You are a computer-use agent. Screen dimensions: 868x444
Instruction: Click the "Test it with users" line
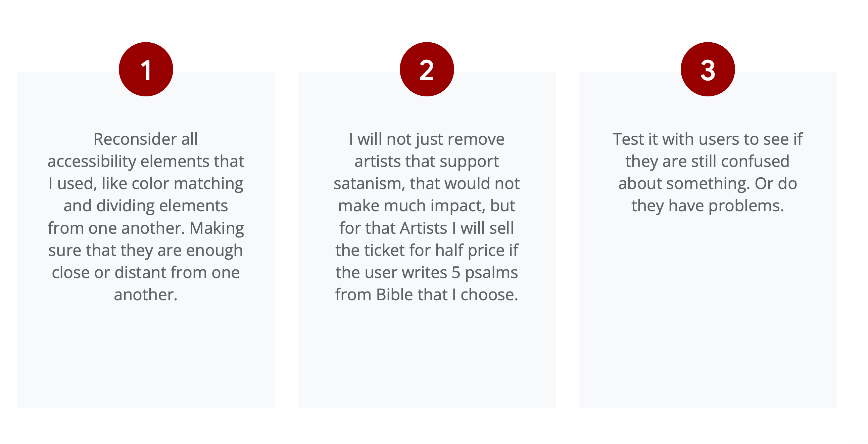[708, 139]
